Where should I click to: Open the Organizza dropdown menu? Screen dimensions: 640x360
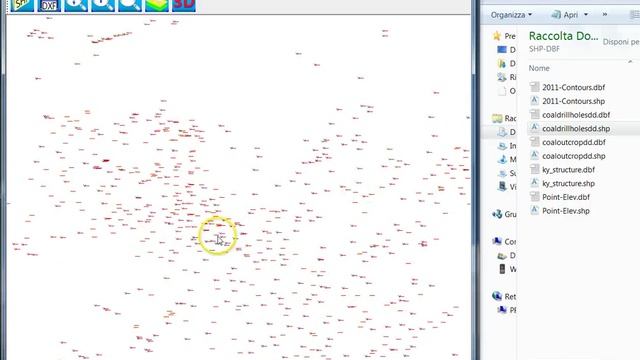click(x=511, y=15)
